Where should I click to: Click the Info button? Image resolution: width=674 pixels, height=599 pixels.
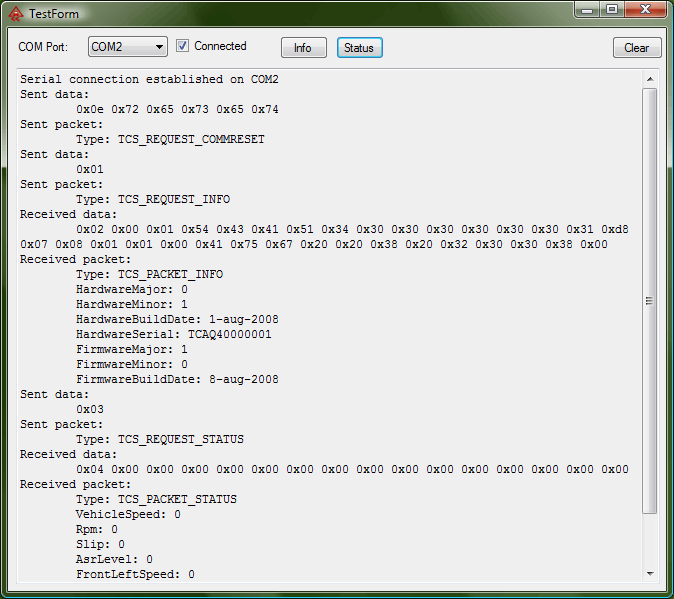coord(303,47)
